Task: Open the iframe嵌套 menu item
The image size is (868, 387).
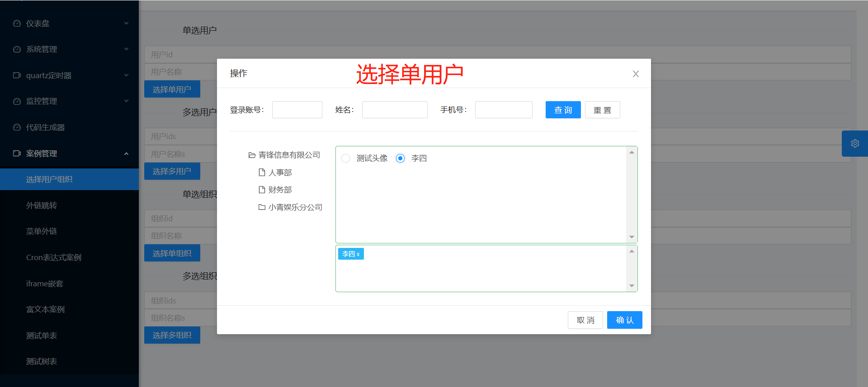Action: point(69,284)
